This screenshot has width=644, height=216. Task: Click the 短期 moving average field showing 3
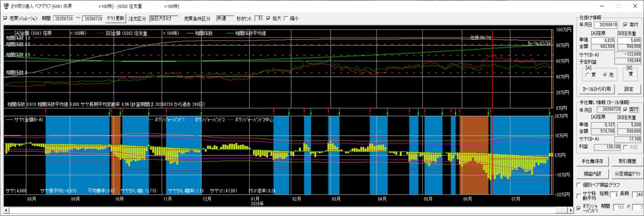(614, 195)
